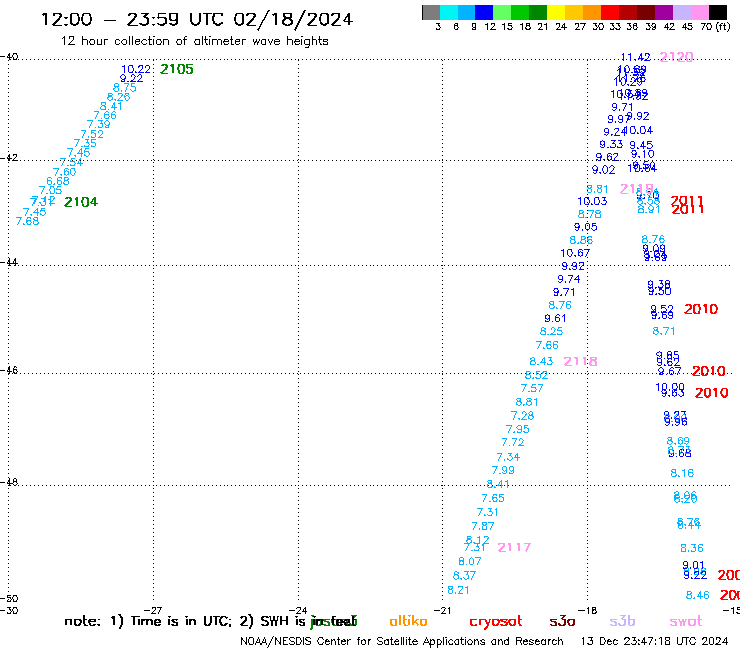
Task: Click the wave height value 7.87
Action: (483, 526)
